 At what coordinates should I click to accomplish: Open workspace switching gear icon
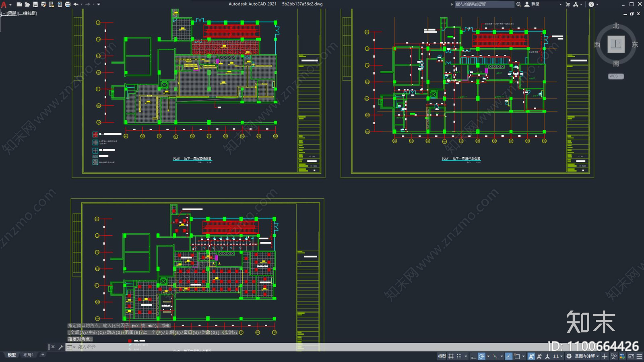point(569,356)
